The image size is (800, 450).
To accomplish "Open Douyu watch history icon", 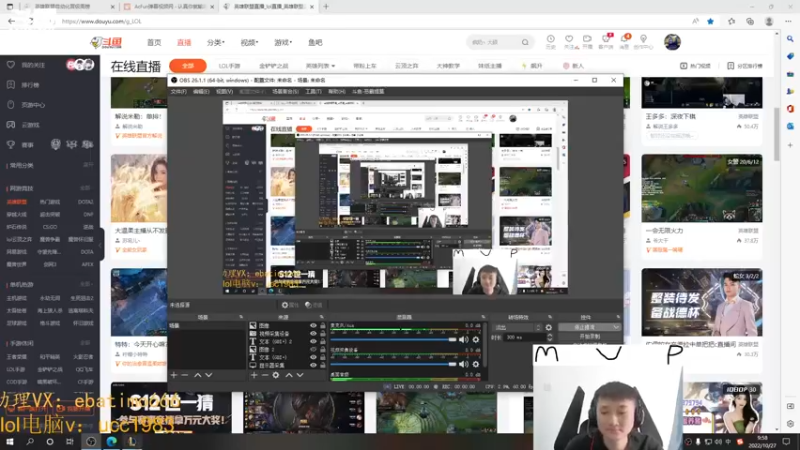I will [551, 42].
